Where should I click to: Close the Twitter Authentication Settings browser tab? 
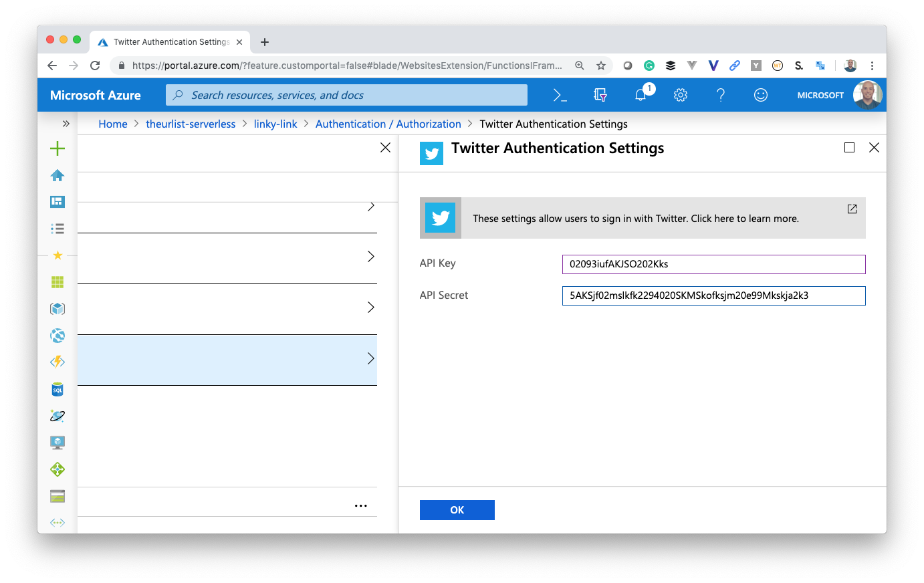(x=239, y=42)
